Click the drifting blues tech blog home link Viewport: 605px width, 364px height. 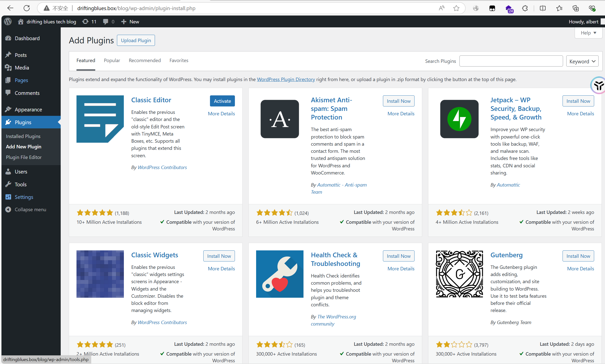(47, 22)
